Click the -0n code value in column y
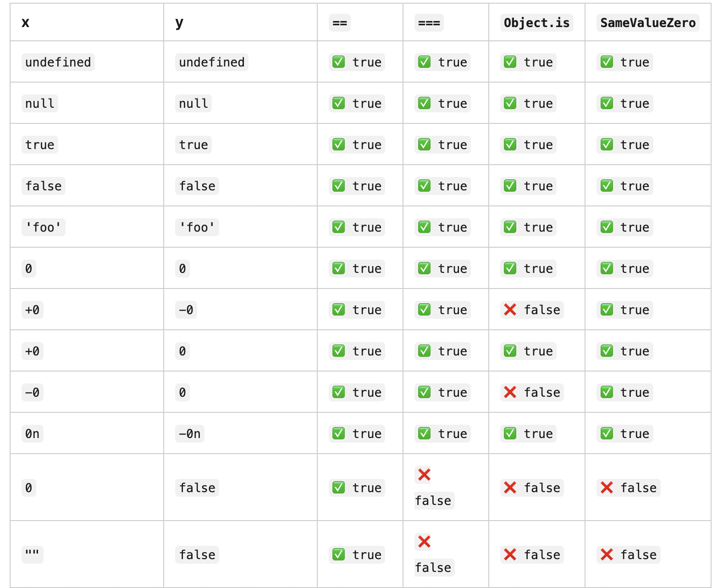 tap(190, 434)
